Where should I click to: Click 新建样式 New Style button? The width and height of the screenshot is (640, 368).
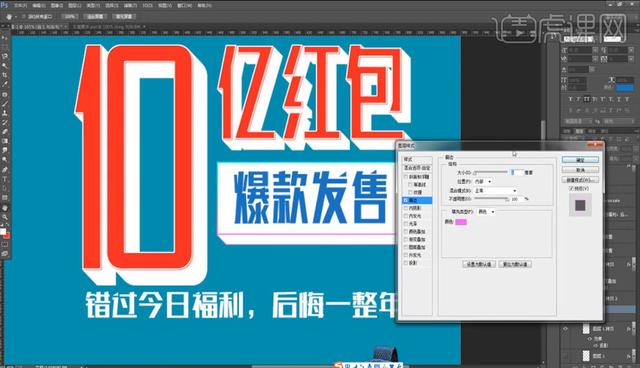tap(580, 180)
